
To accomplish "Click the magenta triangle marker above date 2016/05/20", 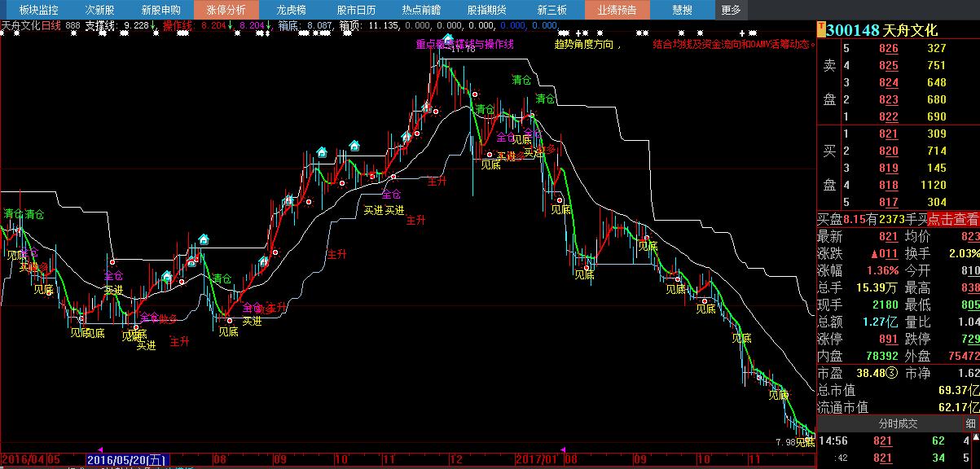I will pos(100,449).
